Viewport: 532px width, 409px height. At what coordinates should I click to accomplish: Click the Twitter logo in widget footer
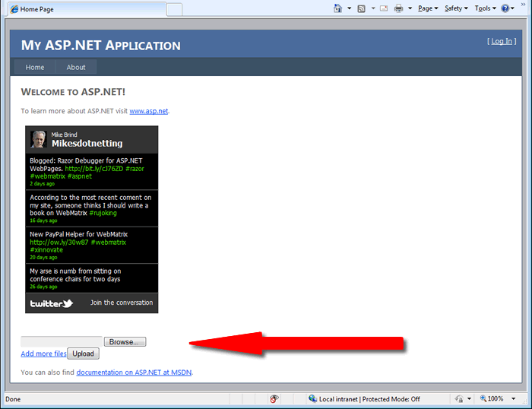[52, 303]
